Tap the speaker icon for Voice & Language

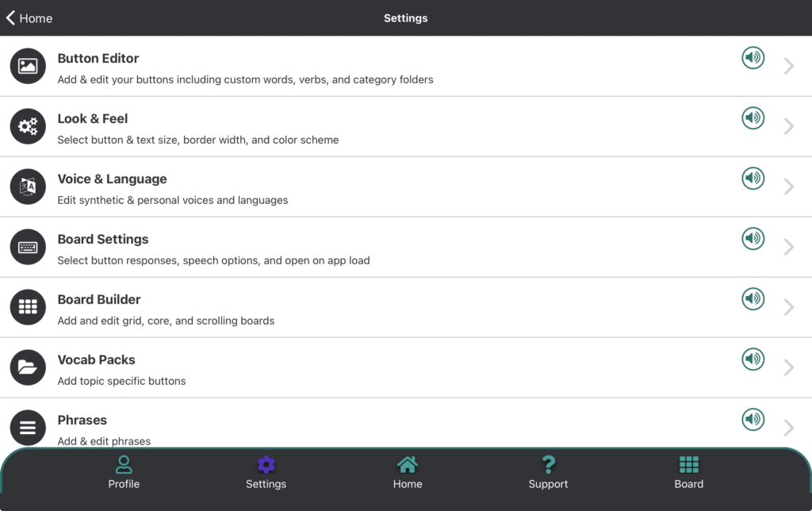753,178
